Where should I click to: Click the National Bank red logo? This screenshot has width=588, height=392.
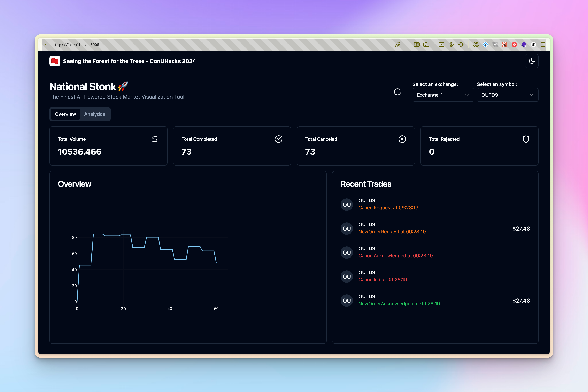[x=55, y=61]
